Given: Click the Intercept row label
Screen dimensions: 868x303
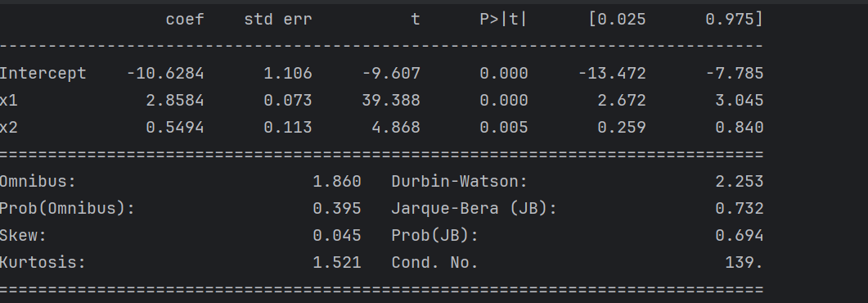Looking at the screenshot, I should point(43,74).
